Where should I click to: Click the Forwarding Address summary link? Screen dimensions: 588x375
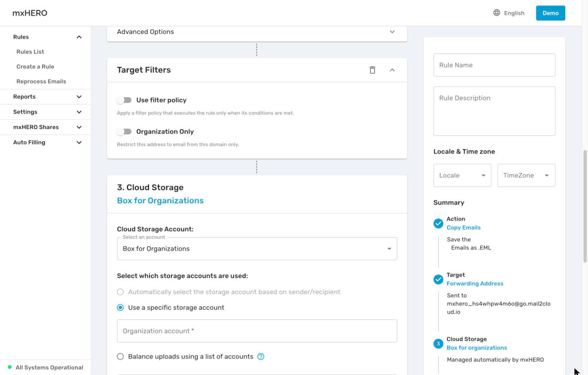pos(475,283)
